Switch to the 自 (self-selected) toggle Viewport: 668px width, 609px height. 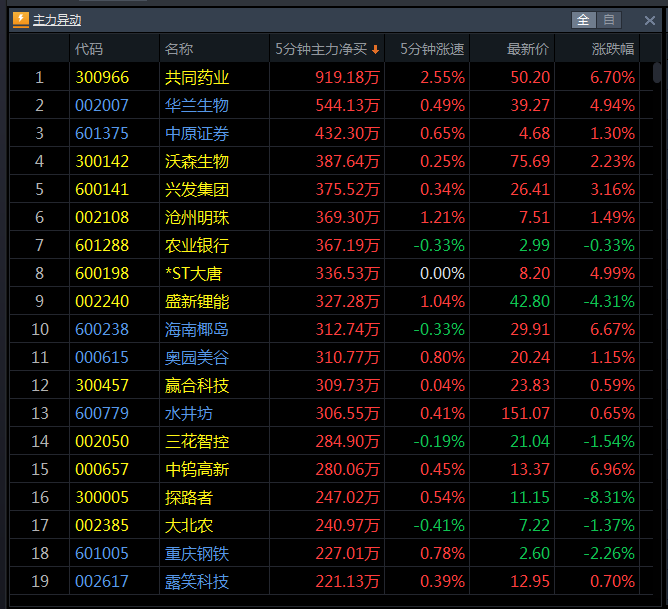pos(609,20)
